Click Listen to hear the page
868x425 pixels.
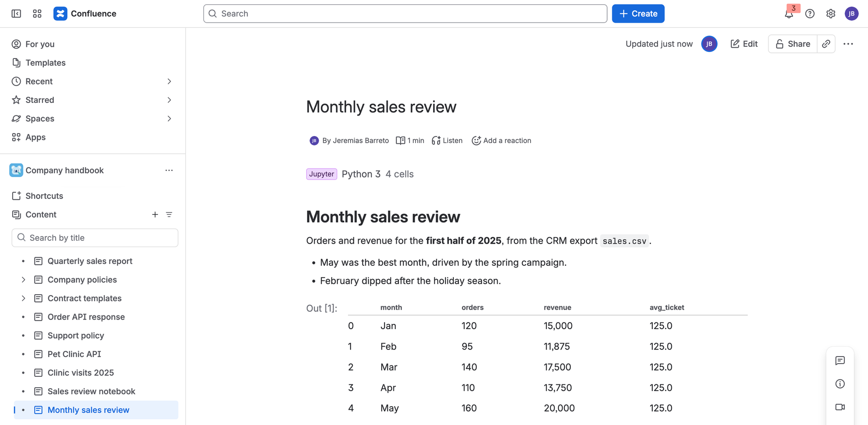(447, 141)
